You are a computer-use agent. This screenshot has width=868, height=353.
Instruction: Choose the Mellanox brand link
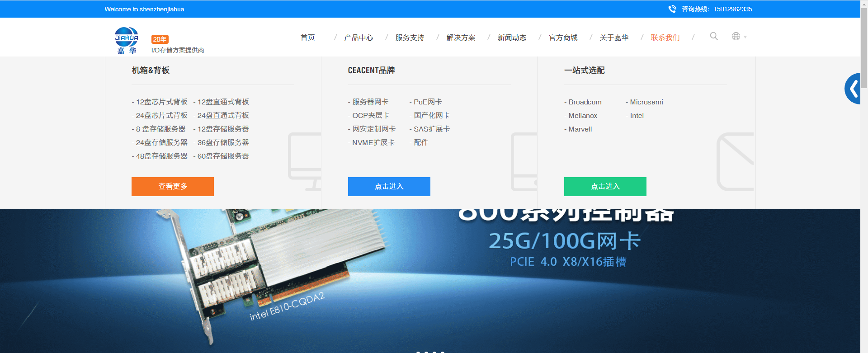pos(583,116)
